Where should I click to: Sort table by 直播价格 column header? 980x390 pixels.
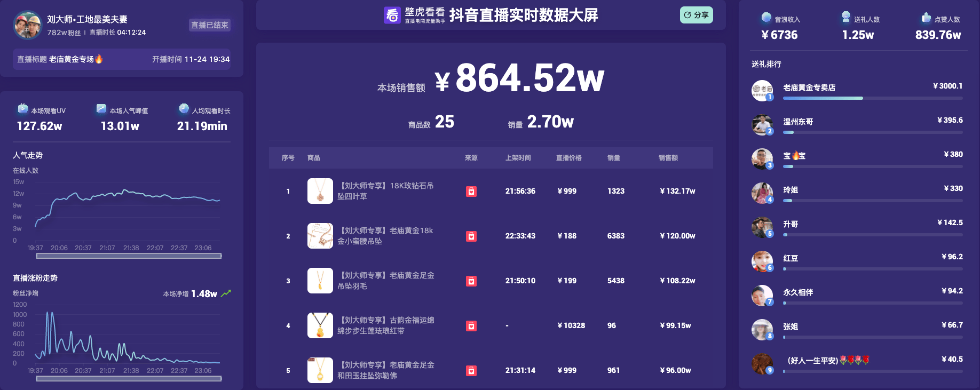click(569, 158)
